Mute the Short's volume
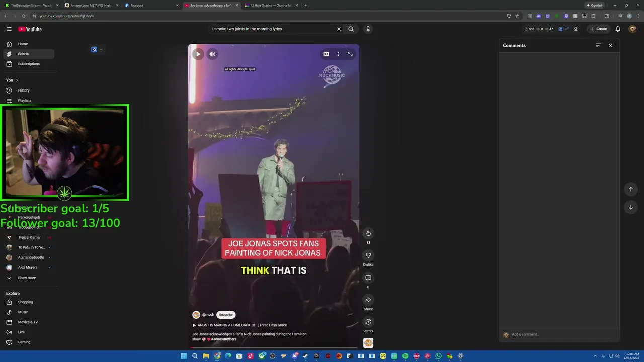The image size is (644, 362). [x=212, y=54]
